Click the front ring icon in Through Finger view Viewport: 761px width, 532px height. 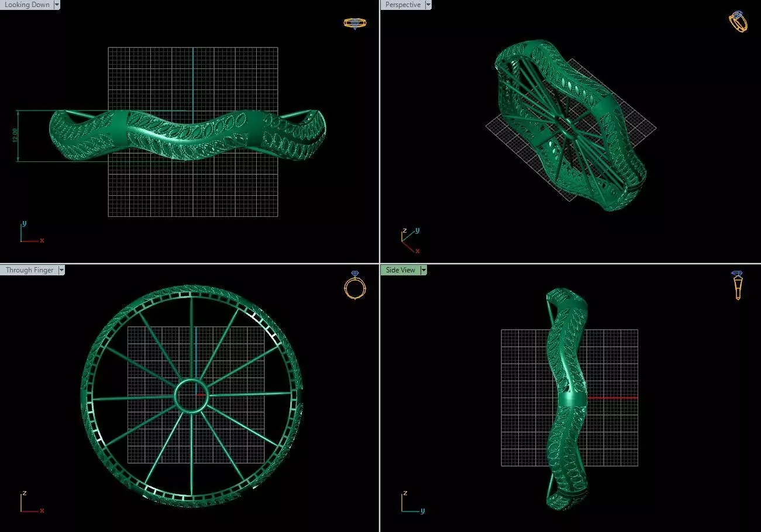(x=355, y=285)
